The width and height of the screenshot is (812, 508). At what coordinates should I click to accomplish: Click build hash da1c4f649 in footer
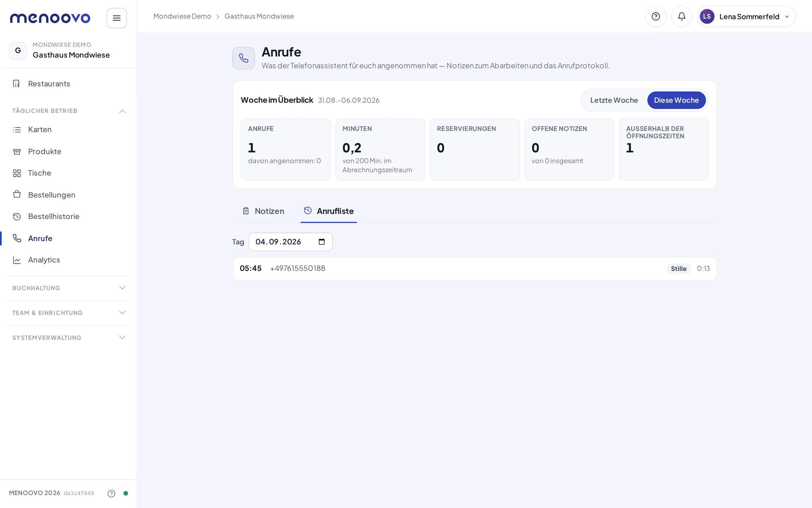(x=79, y=493)
